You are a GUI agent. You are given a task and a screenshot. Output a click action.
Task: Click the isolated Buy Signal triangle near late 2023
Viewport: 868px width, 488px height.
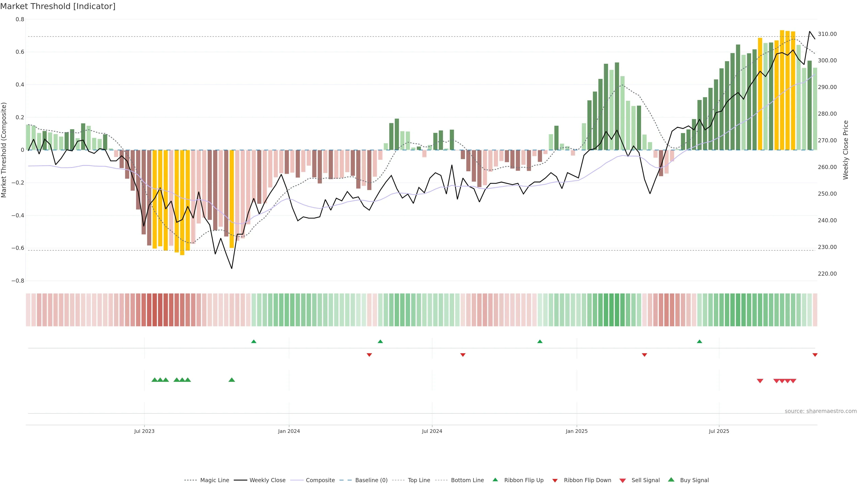click(231, 380)
